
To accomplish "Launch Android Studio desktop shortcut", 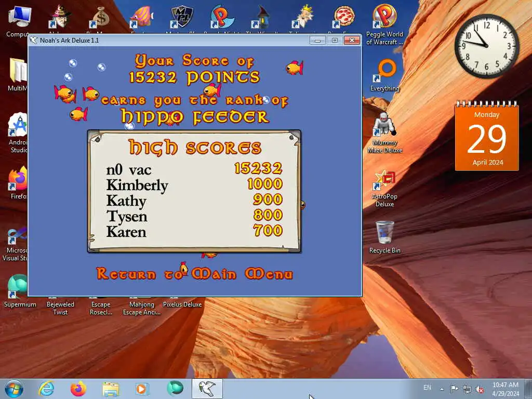I will pyautogui.click(x=18, y=133).
